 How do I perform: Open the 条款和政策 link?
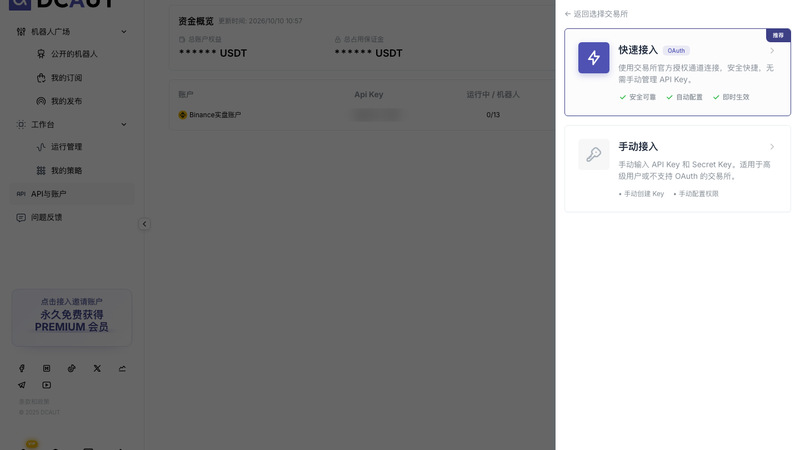[x=34, y=402]
